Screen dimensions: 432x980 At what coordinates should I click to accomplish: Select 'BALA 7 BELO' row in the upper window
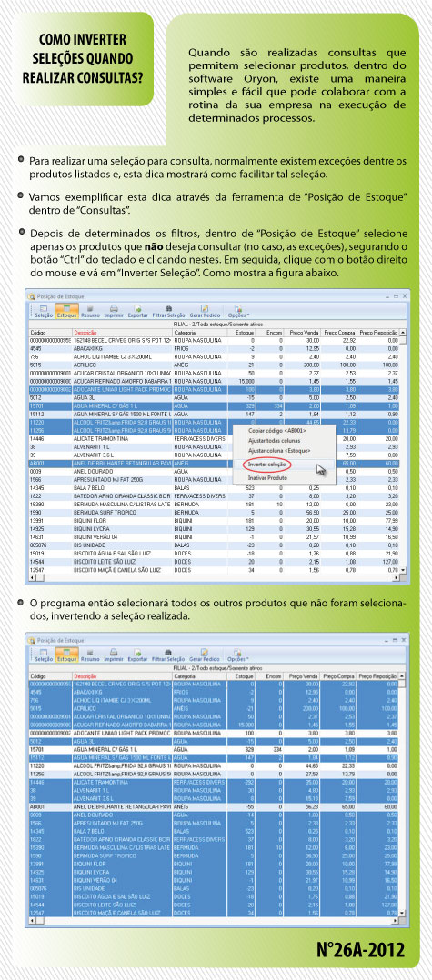point(215,487)
